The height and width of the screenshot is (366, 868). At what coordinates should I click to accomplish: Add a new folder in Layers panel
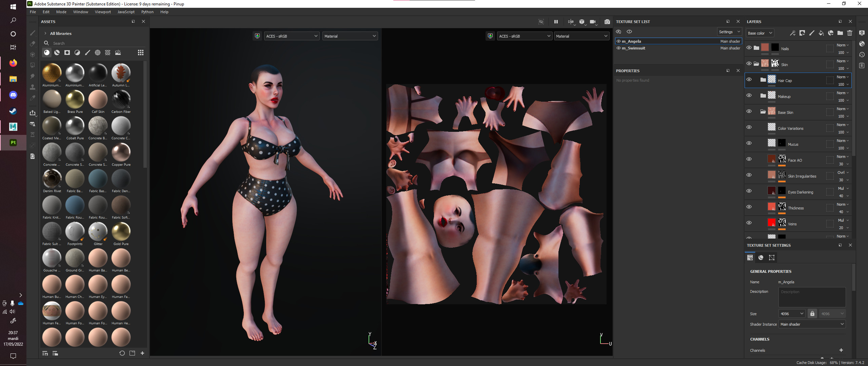coord(840,33)
